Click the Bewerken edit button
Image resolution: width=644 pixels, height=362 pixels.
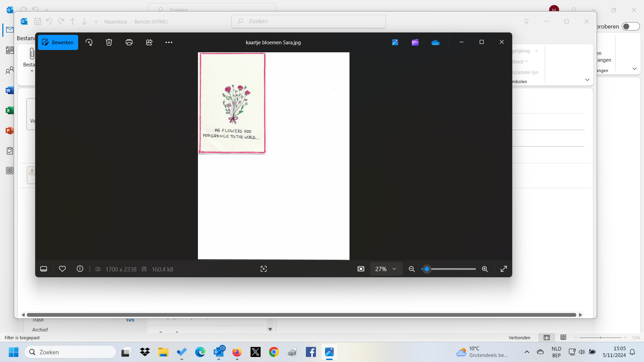pyautogui.click(x=58, y=43)
